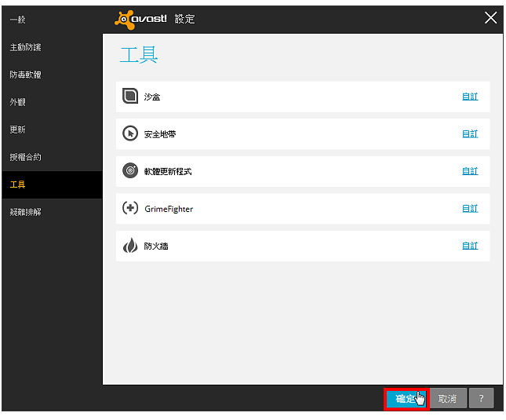The height and width of the screenshot is (420, 506).
Task: Click the Software Updater (軟體更新程式) icon
Action: point(130,170)
